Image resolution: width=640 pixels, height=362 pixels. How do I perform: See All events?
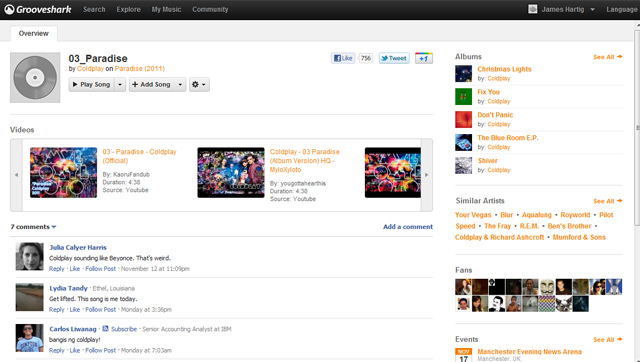pos(607,340)
